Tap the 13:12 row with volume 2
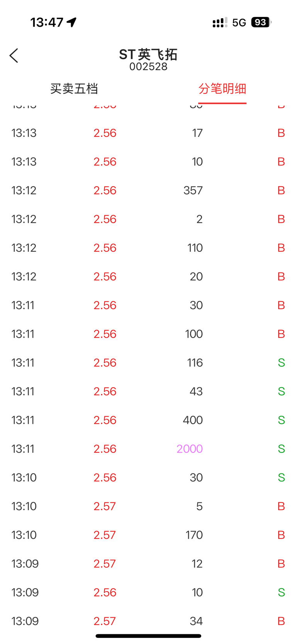This screenshot has height=644, width=297. (x=148, y=219)
